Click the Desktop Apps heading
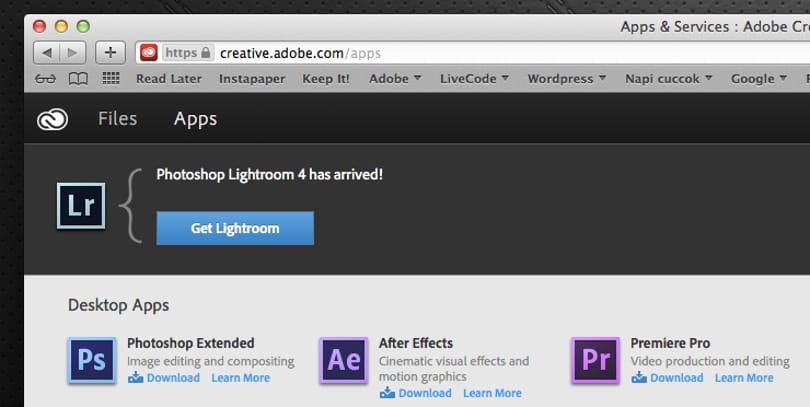The width and height of the screenshot is (810, 407). [x=118, y=305]
